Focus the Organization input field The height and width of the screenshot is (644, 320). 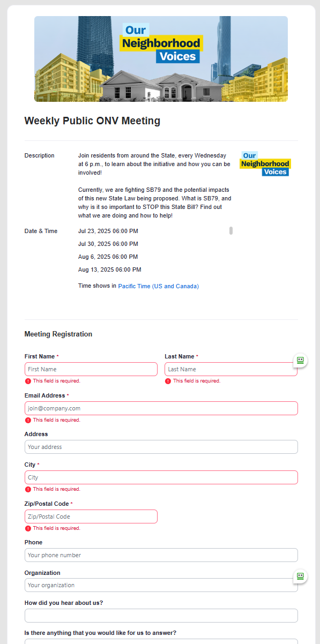(x=161, y=585)
